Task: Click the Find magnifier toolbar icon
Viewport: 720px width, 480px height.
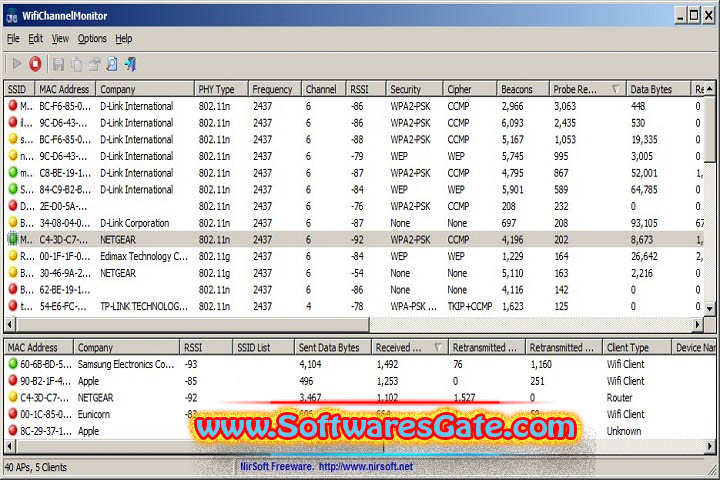Action: (112, 64)
